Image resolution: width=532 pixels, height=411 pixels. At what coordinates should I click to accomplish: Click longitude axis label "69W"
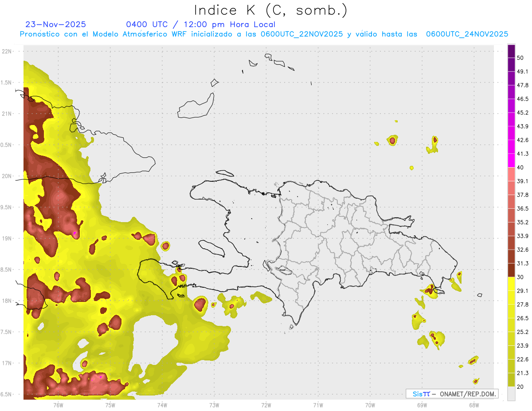(x=422, y=405)
